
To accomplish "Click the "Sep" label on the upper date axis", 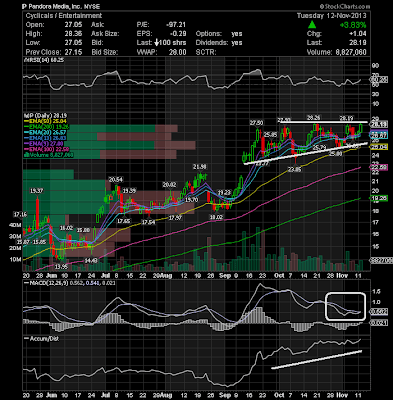I will [225, 276].
